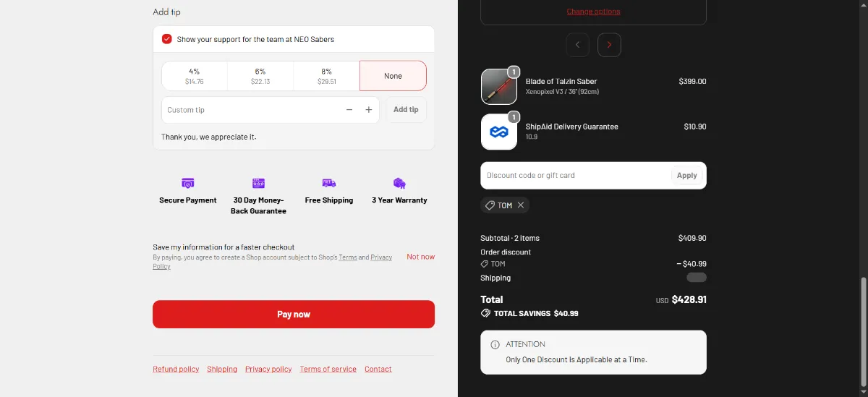Go to next item with right arrow
This screenshot has width=868, height=397.
pyautogui.click(x=609, y=45)
